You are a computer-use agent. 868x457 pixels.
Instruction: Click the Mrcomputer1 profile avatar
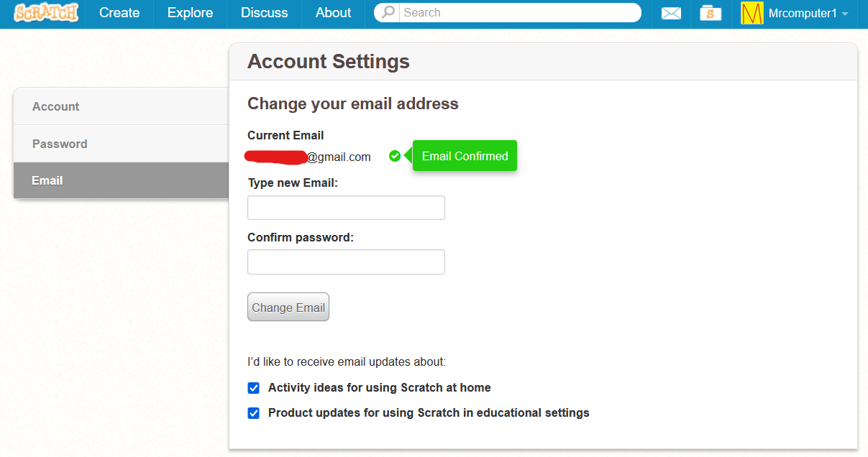click(752, 13)
